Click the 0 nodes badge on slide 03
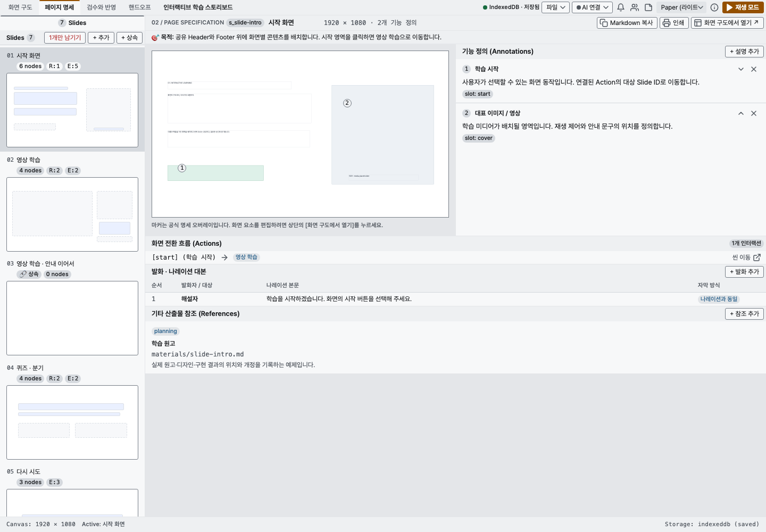 coord(57,275)
